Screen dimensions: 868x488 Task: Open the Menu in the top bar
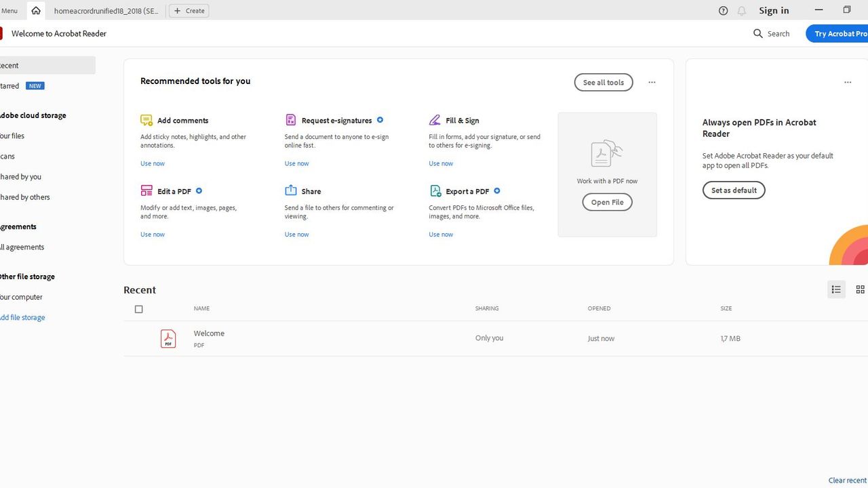(9, 10)
